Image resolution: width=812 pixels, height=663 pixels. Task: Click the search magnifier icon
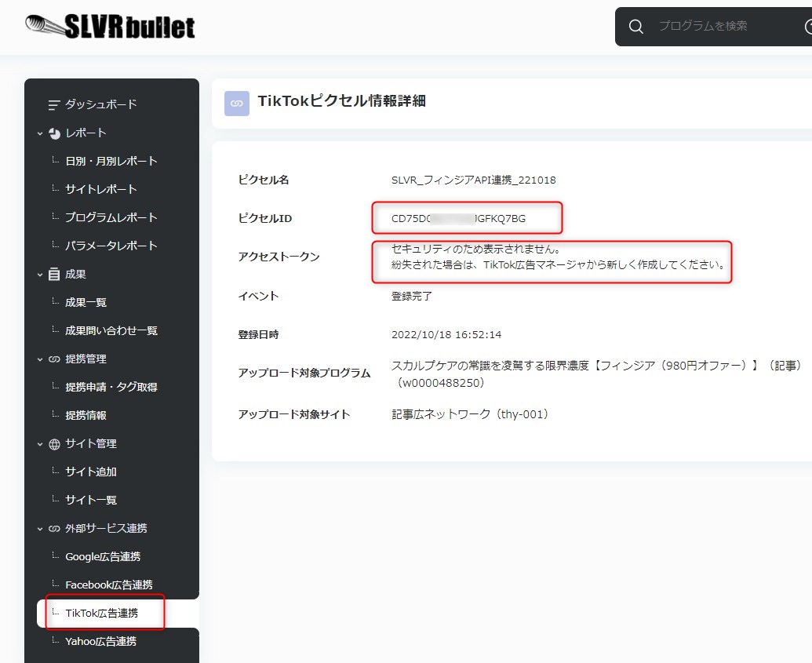point(636,27)
